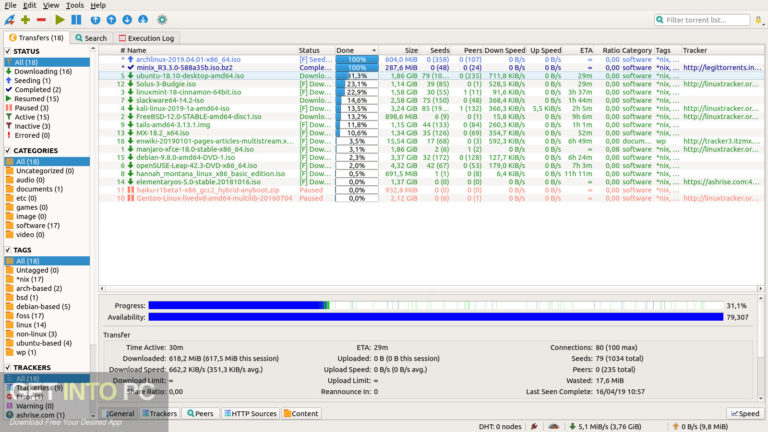Open the Tools menu
The width and height of the screenshot is (768, 432).
74,5
